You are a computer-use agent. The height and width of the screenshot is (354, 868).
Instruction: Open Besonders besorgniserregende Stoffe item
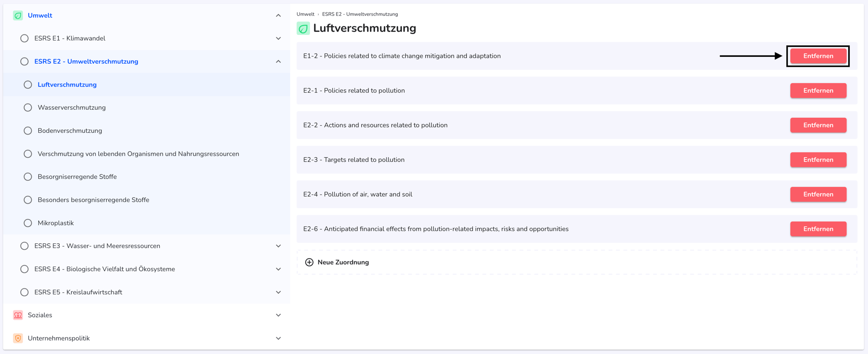[93, 200]
